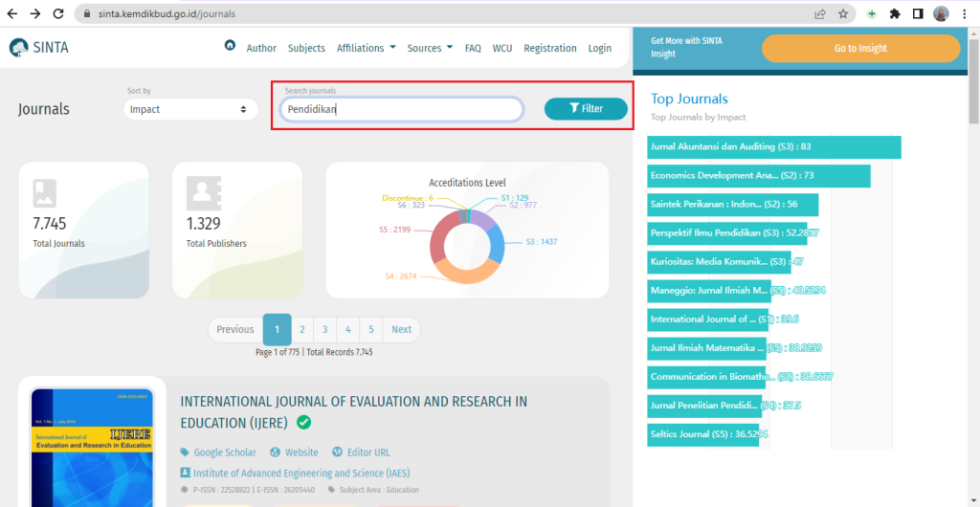Click the Page 1 of 775 record text
The height and width of the screenshot is (507, 980).
[314, 352]
